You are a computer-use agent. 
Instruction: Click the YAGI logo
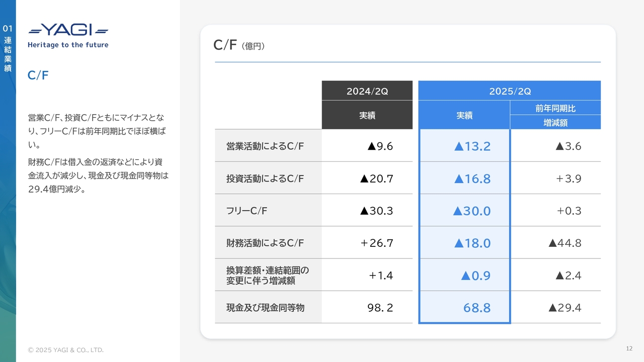tap(68, 30)
